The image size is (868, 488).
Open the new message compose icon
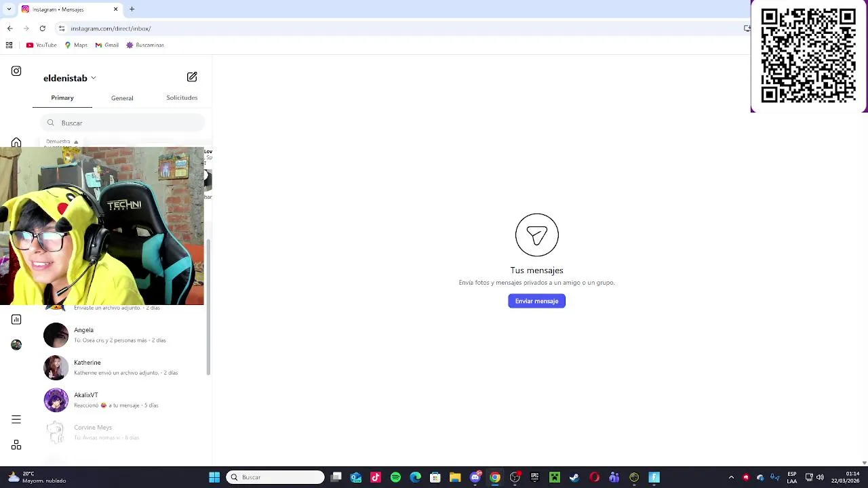point(192,77)
